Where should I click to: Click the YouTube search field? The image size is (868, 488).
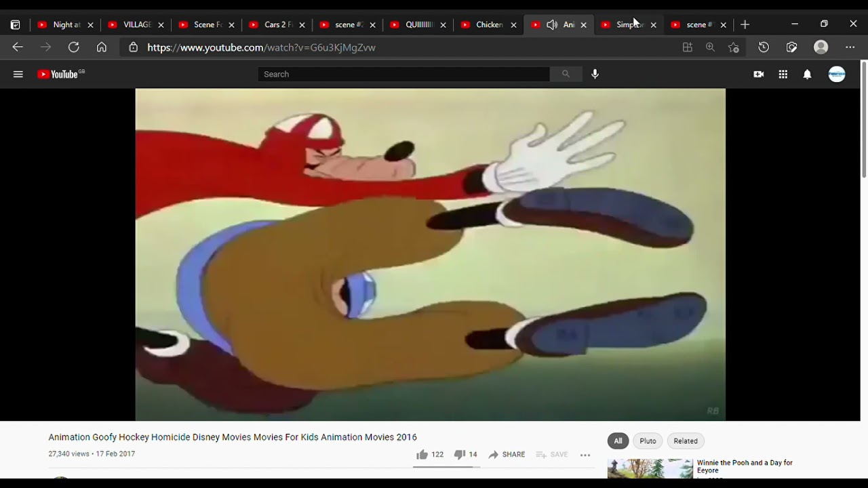click(403, 75)
